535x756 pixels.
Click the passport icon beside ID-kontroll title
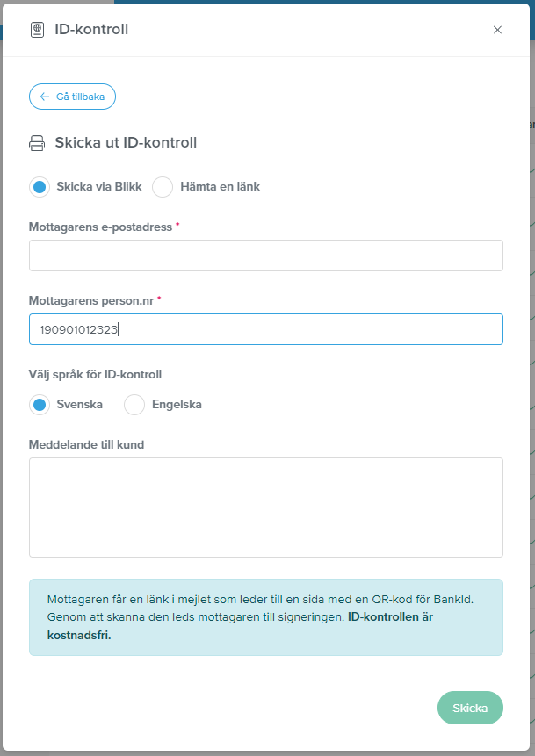point(37,30)
